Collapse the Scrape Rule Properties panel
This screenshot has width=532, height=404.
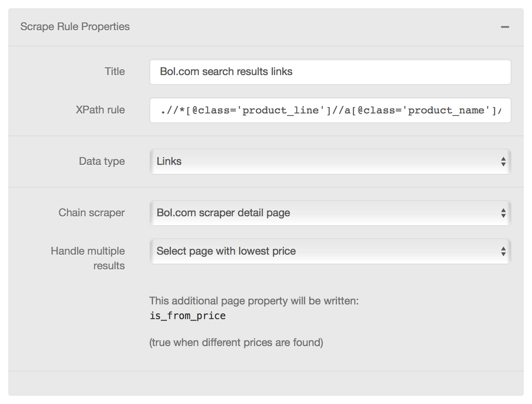[x=505, y=27]
